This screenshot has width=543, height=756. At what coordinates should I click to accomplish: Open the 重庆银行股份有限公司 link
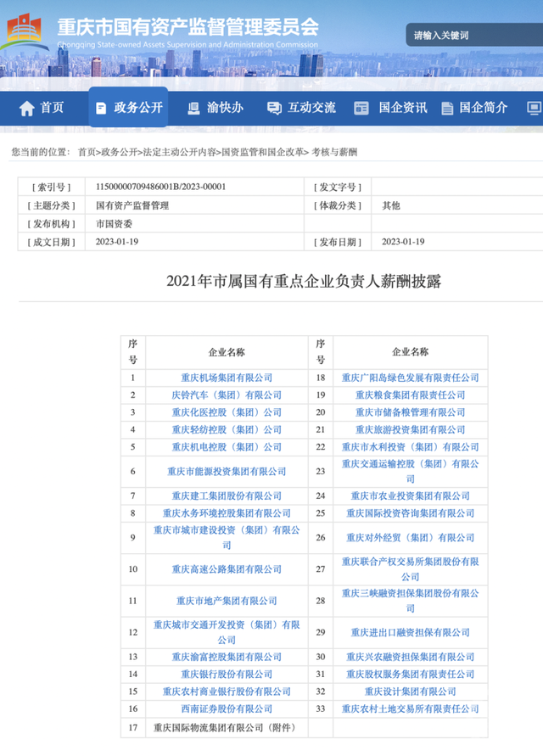(x=227, y=675)
